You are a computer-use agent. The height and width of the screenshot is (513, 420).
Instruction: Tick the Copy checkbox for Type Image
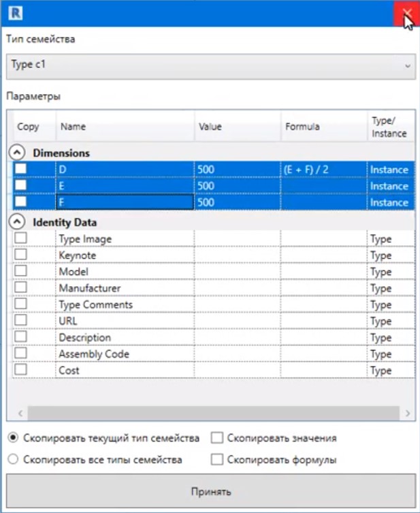(21, 238)
